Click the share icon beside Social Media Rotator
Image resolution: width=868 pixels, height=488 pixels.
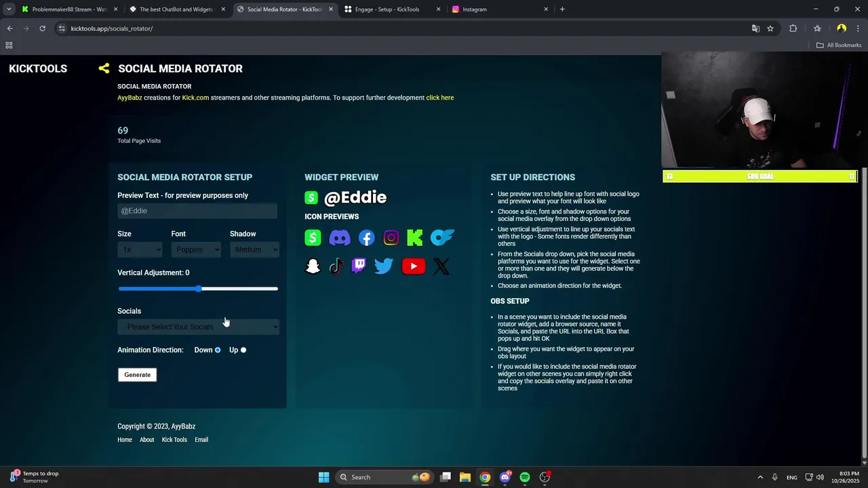104,68
